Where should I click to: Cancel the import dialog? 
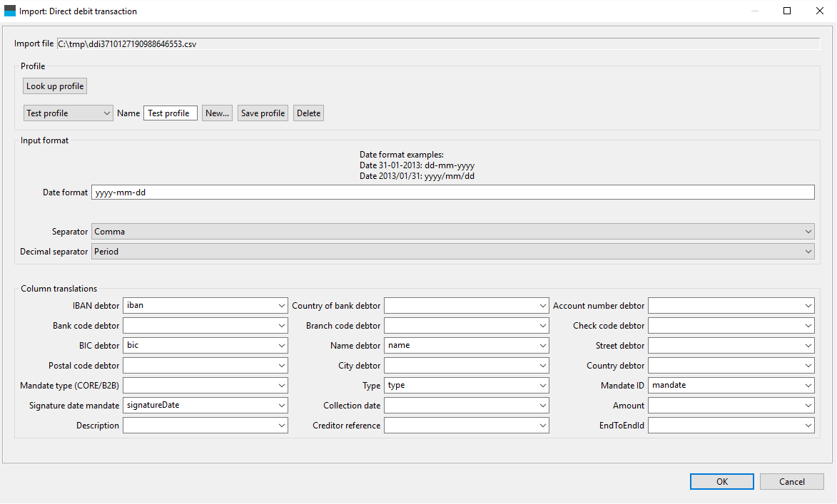(791, 482)
